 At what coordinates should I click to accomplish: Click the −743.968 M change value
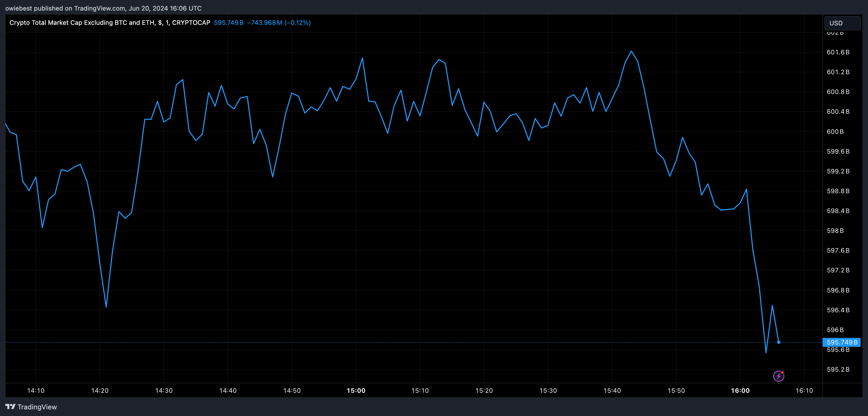(x=264, y=22)
